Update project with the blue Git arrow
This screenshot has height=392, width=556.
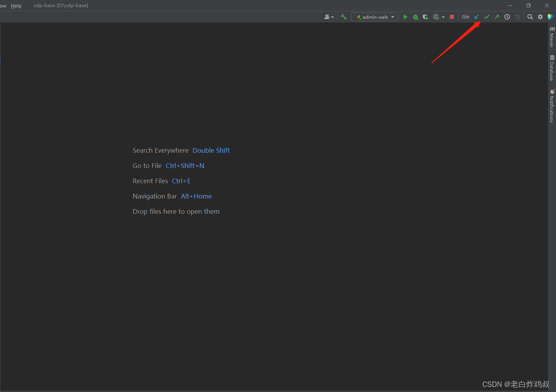477,17
